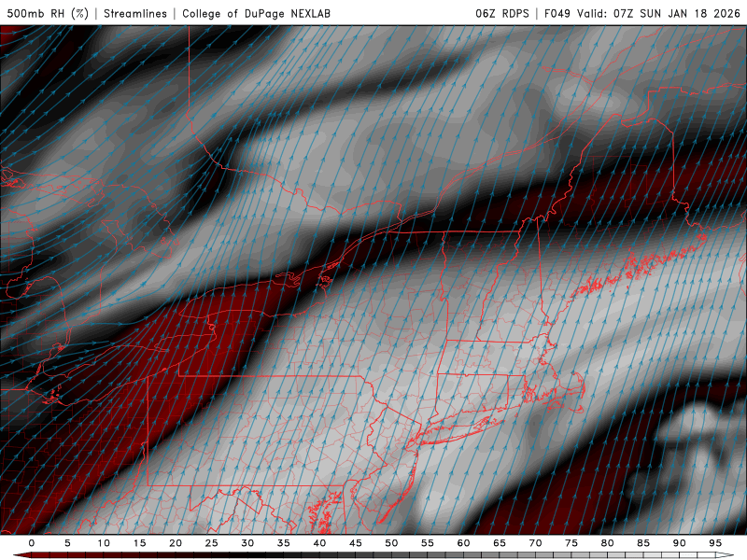Click the 'College of DuPage NEXLAB' text

256,13
